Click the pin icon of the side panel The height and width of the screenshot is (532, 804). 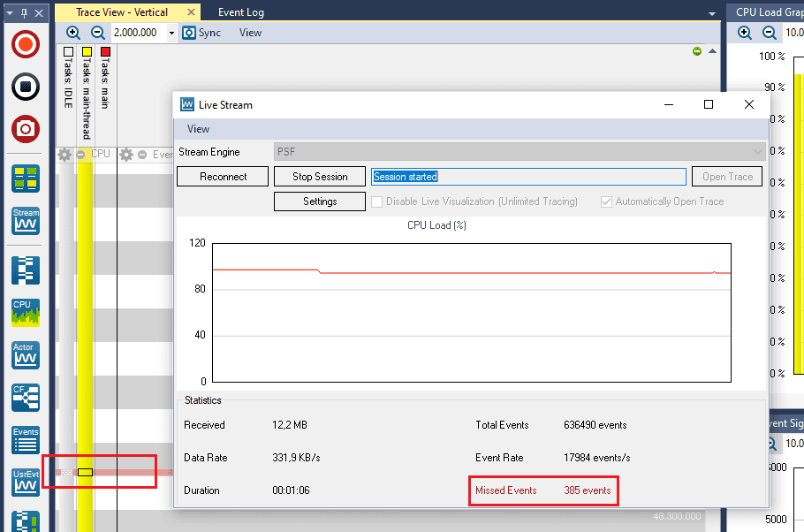pyautogui.click(x=24, y=13)
